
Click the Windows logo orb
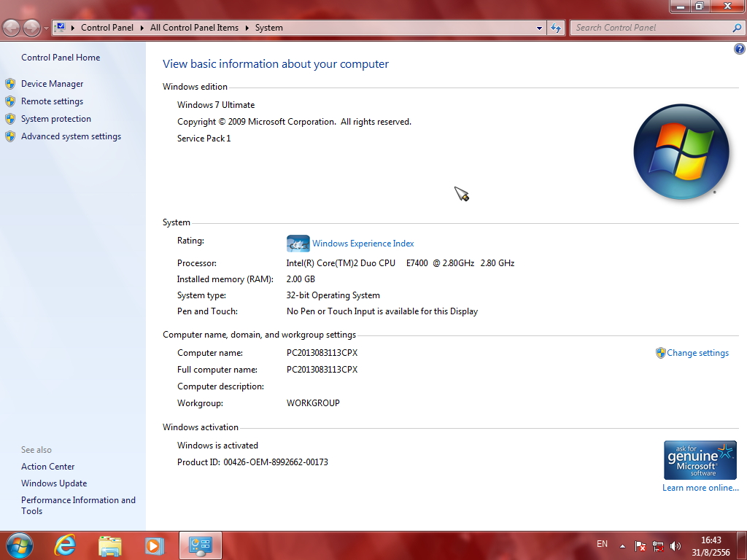point(681,152)
